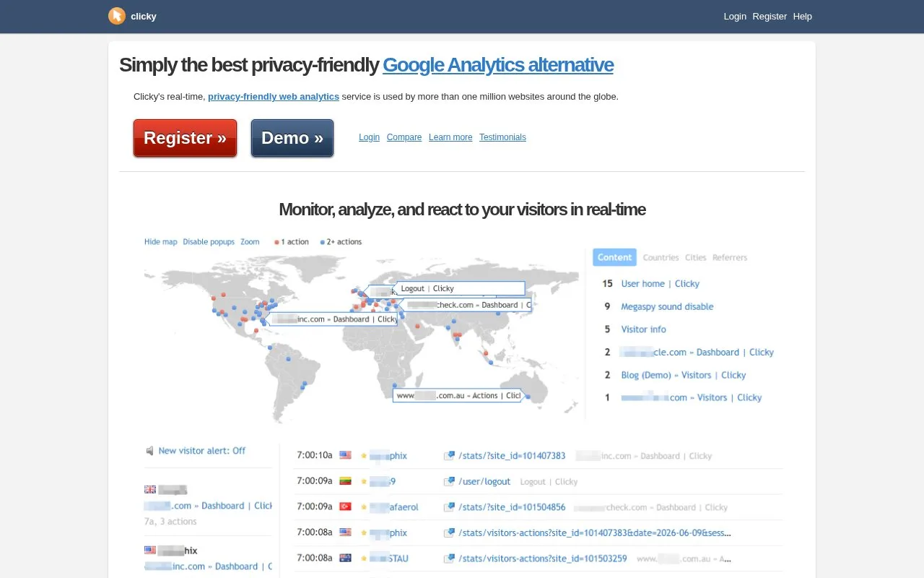
Task: Switch to the Referrers tab
Action: pos(730,258)
